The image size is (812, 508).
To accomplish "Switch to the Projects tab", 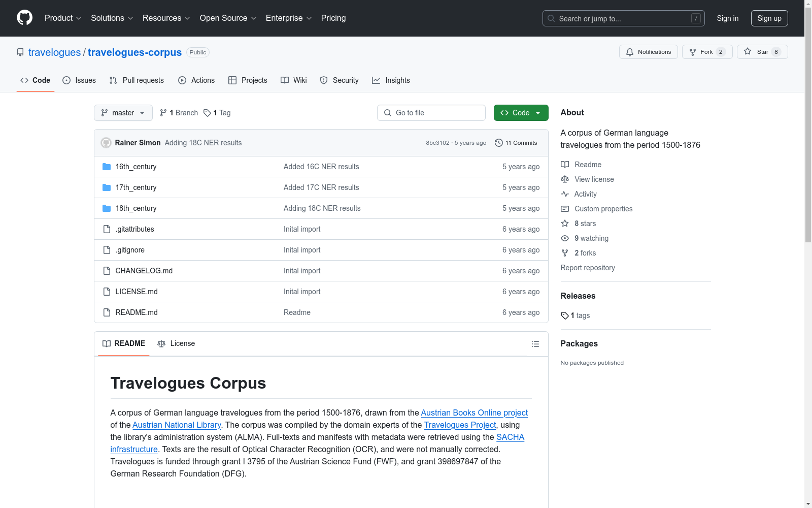I will tap(248, 80).
